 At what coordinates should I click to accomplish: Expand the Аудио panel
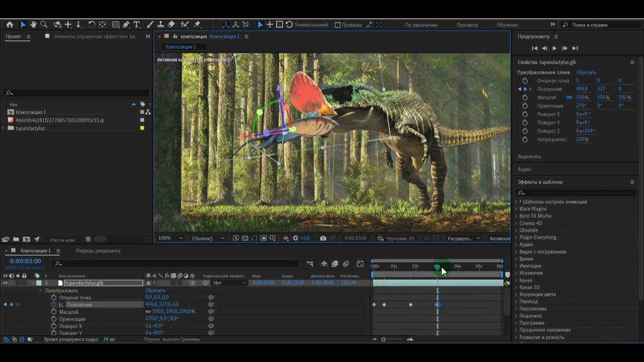click(x=524, y=169)
